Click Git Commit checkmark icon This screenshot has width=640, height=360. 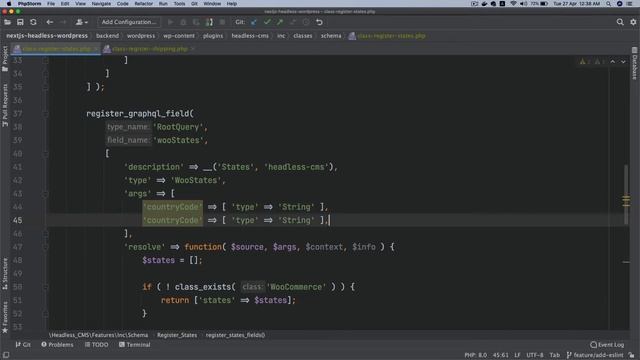[x=267, y=22]
